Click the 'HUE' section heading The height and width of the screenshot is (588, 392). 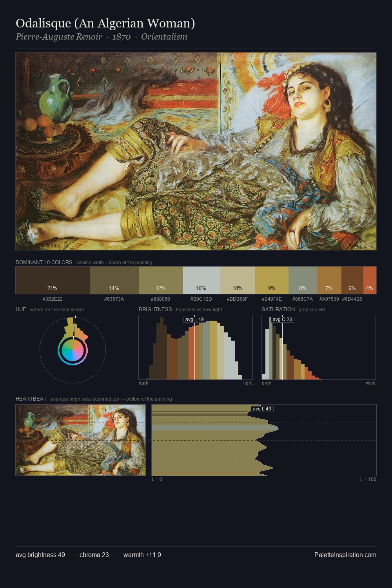(x=21, y=310)
